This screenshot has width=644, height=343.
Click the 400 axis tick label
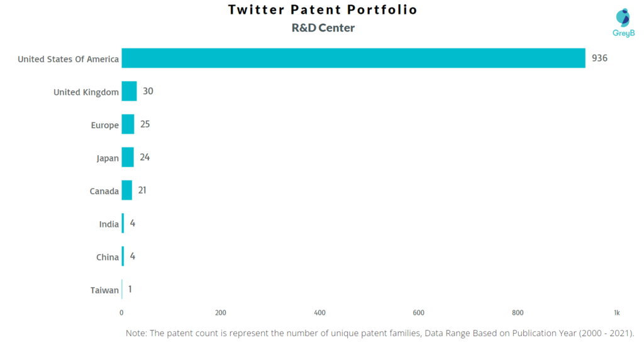tap(319, 313)
